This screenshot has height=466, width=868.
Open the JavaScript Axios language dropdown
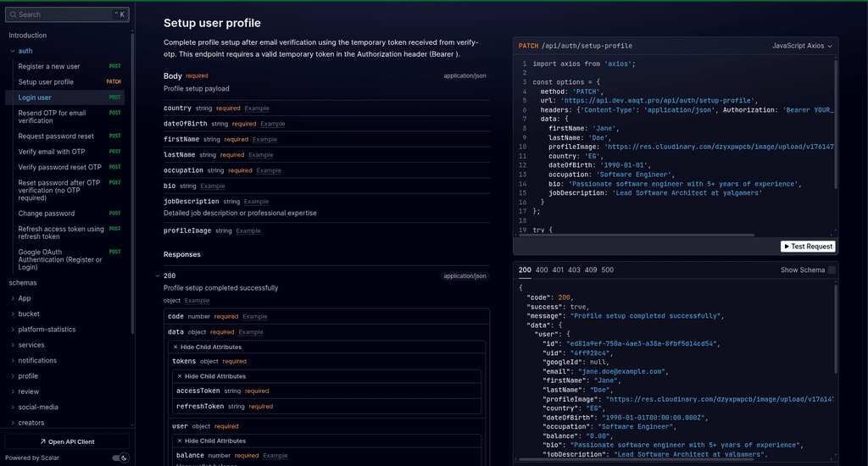802,46
